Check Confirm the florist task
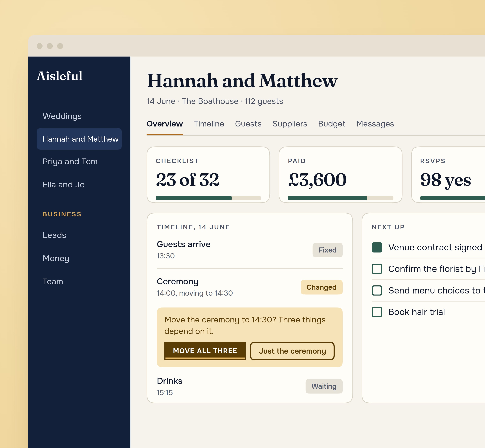Viewport: 485px width, 448px height. coord(377,269)
